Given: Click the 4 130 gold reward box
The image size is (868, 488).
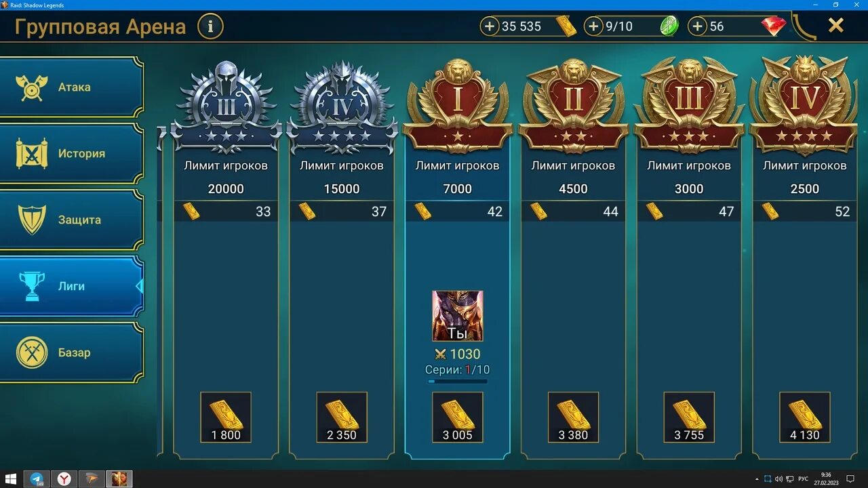Looking at the screenshot, I should (805, 418).
